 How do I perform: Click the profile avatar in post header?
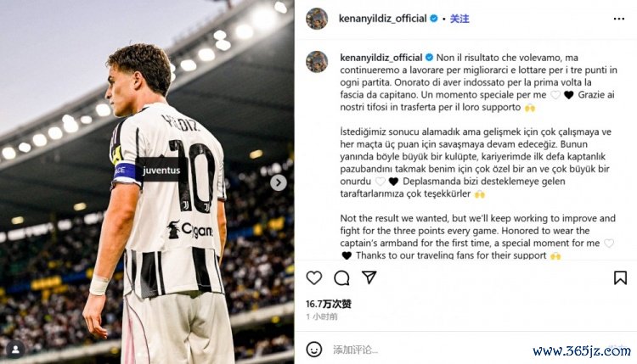317,19
